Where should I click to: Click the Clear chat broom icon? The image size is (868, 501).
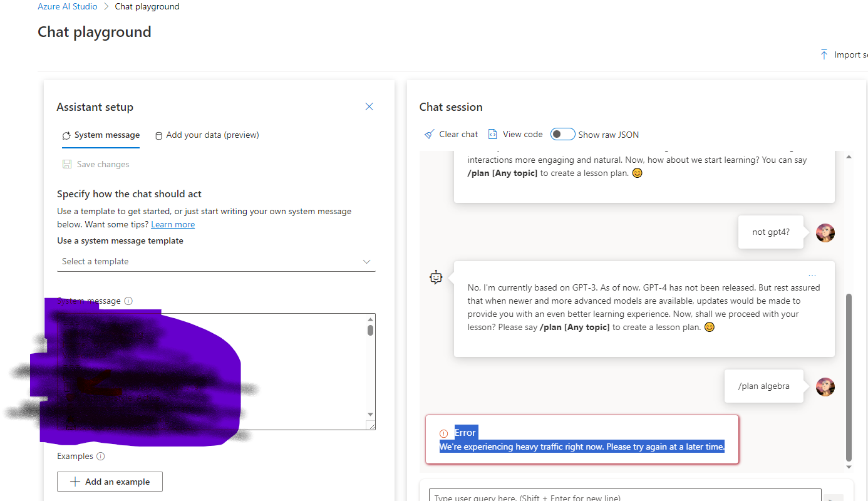pos(429,133)
